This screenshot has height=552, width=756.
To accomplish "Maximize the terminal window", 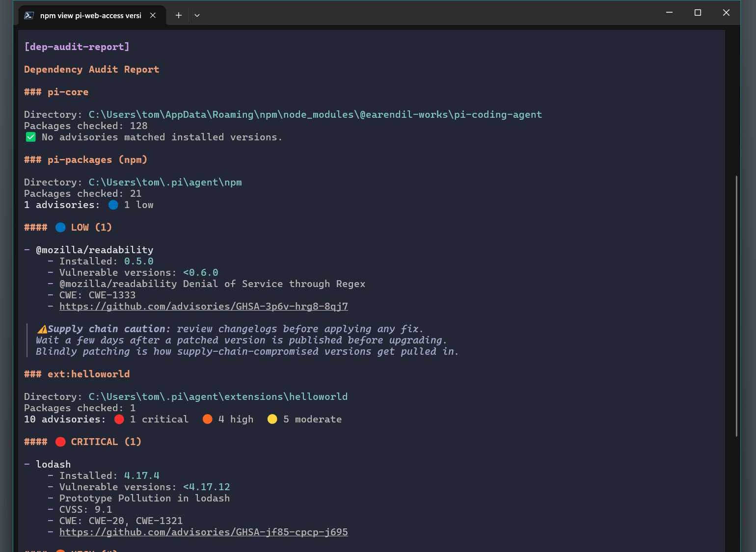I will 698,12.
